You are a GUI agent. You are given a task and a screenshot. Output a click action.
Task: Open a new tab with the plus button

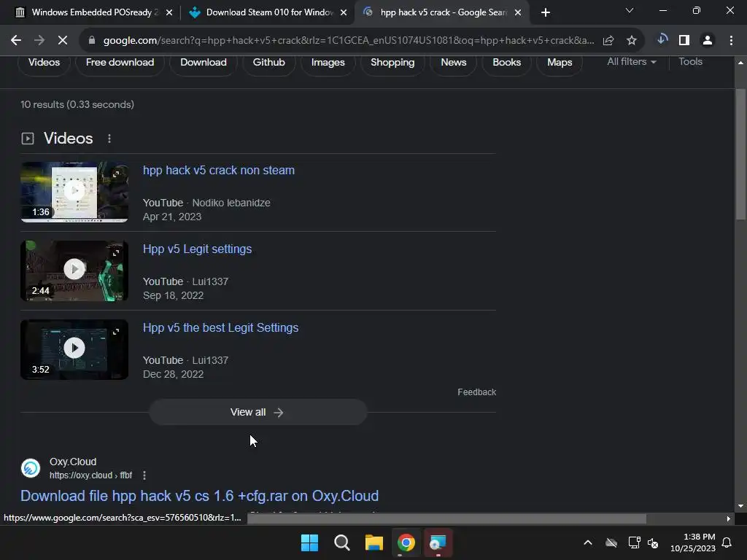(546, 12)
